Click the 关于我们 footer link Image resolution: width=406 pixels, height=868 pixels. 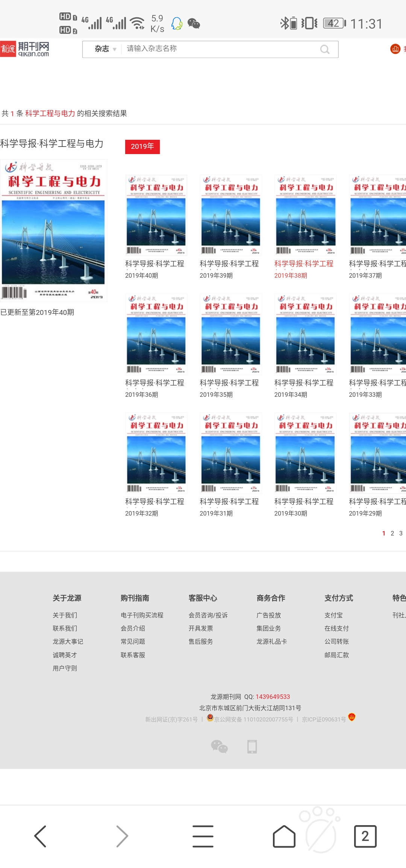click(65, 615)
